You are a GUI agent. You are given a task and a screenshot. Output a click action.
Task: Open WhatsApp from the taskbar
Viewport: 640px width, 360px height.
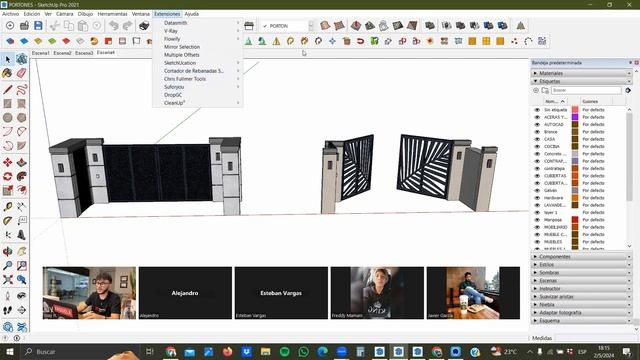coord(304,351)
